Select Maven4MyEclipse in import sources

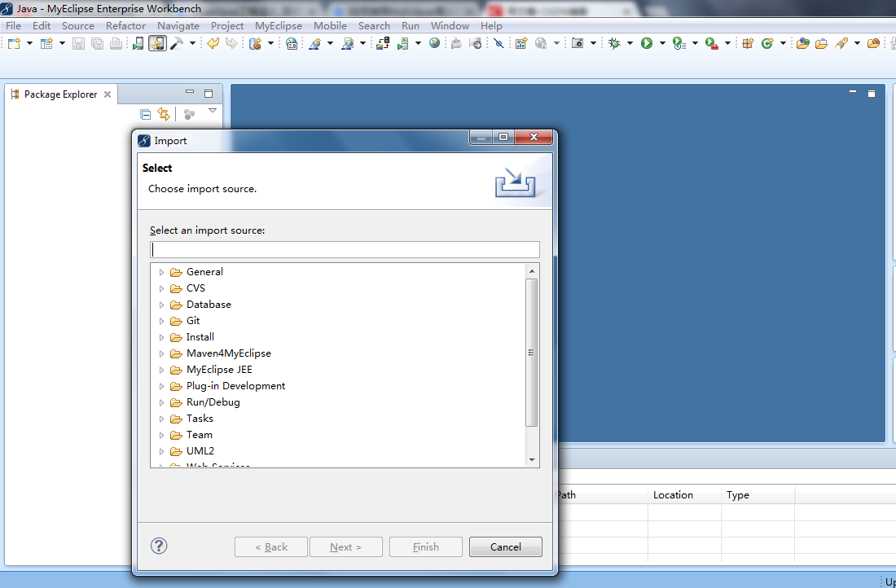229,353
